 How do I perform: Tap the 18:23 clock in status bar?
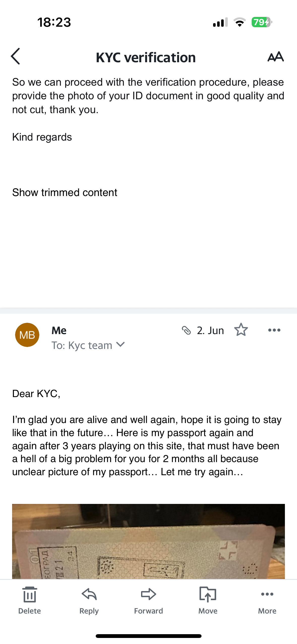pos(54,22)
